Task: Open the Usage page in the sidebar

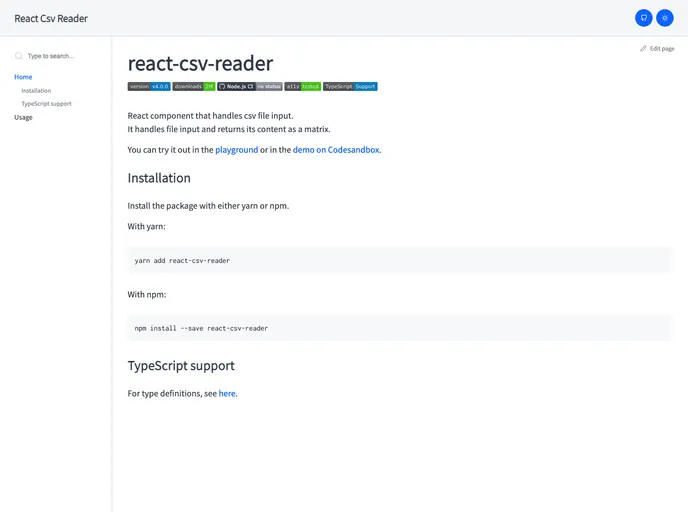Action: point(23,118)
